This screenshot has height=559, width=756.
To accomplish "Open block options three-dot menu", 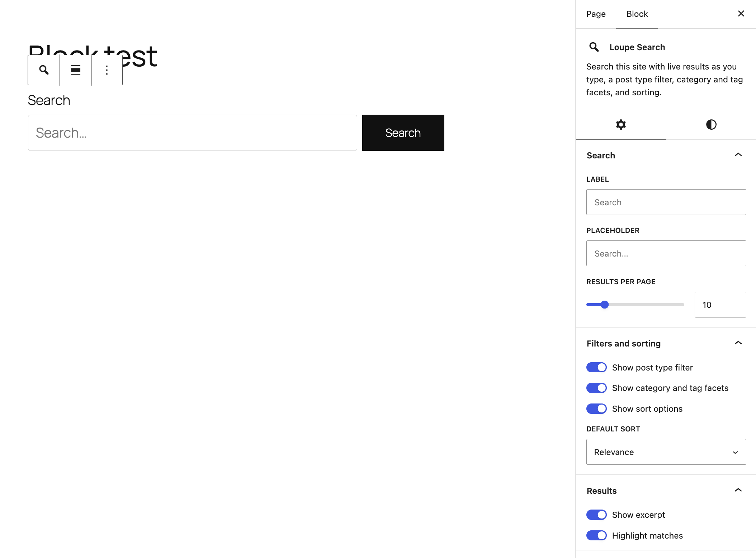I will point(107,70).
